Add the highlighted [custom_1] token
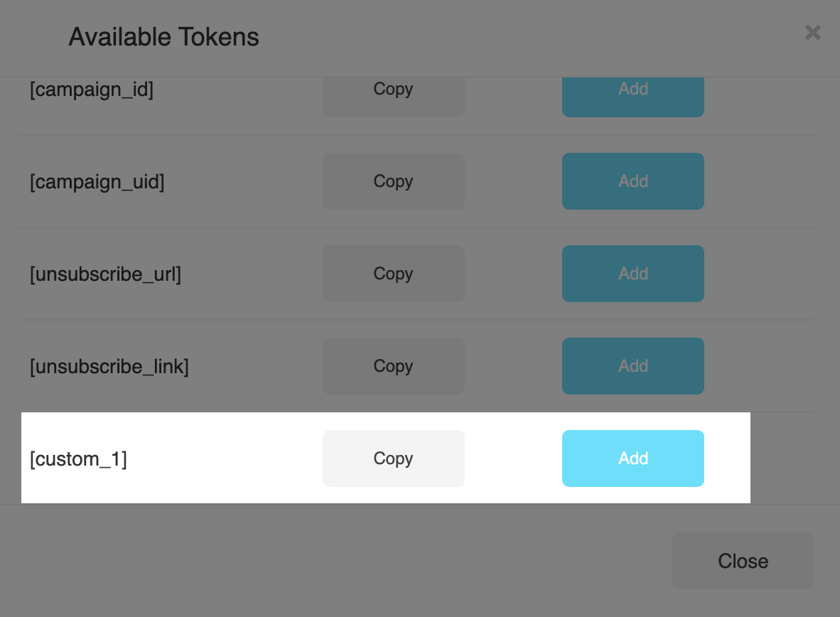Screen dimensions: 840x617 coord(632,458)
